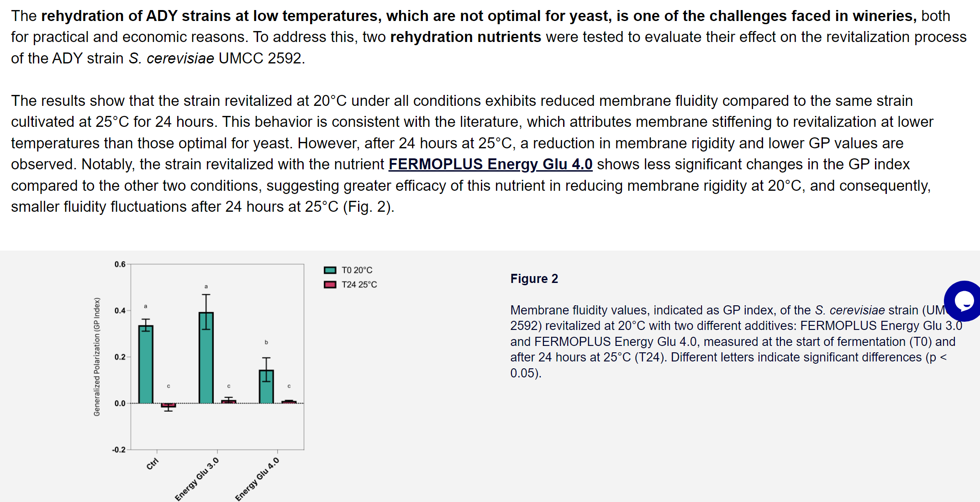Select the "T0 20°C" legend label
The height and width of the screenshot is (502, 980).
click(x=357, y=270)
